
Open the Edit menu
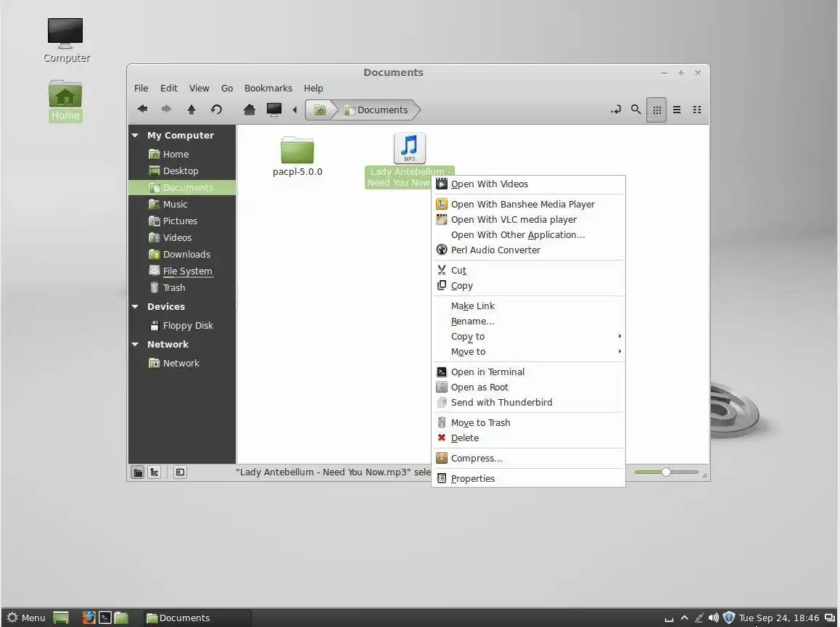pyautogui.click(x=169, y=88)
